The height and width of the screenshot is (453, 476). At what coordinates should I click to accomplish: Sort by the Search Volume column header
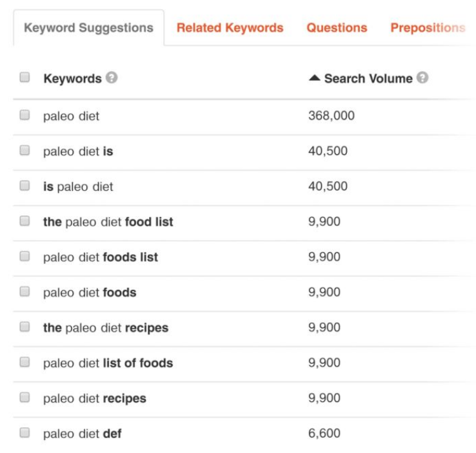368,78
